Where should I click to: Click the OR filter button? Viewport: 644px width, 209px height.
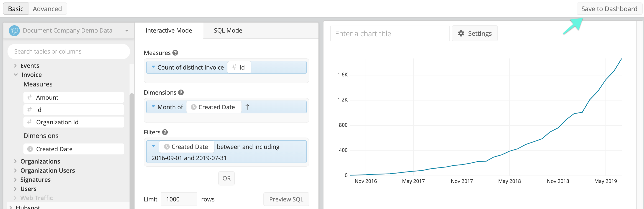[227, 178]
